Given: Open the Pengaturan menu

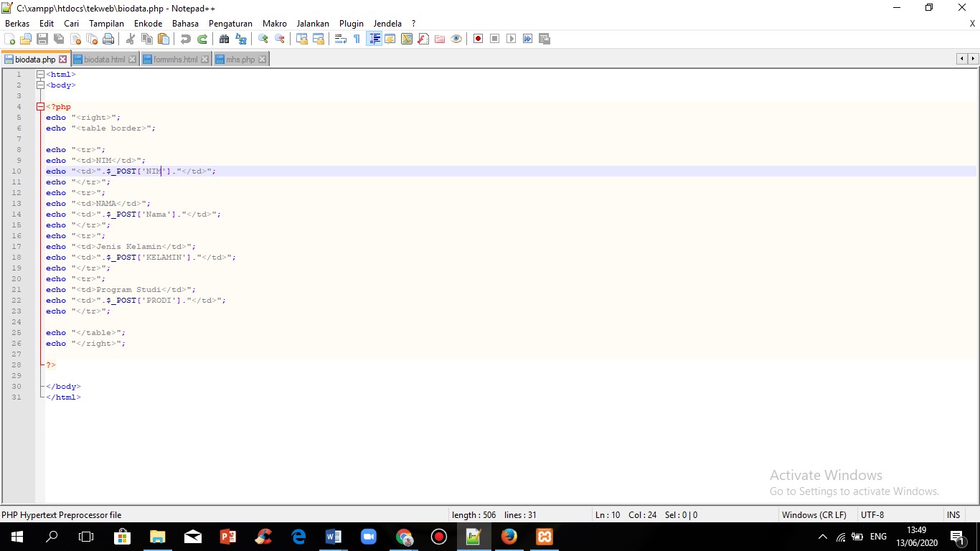Looking at the screenshot, I should pos(230,24).
